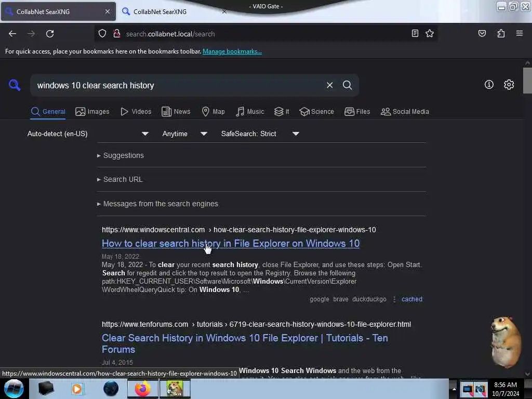532x399 pixels.
Task: Switch to the Map category tab
Action: [x=213, y=112]
